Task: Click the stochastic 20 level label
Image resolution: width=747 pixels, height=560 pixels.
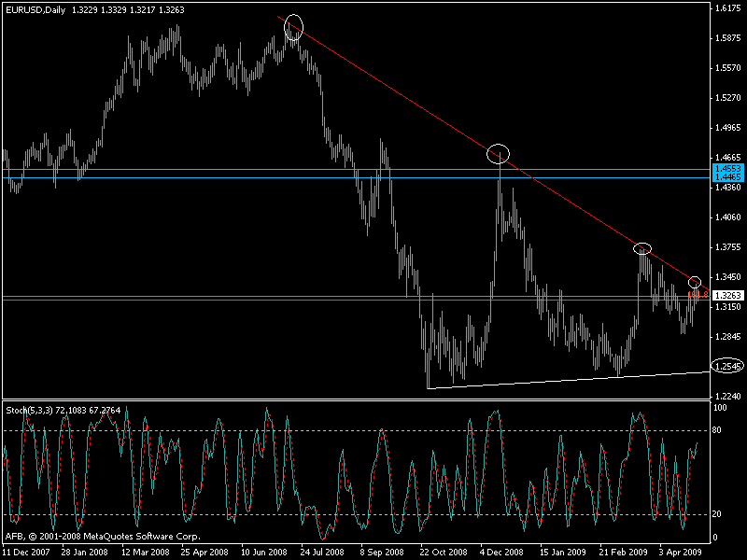Action: pyautogui.click(x=719, y=514)
